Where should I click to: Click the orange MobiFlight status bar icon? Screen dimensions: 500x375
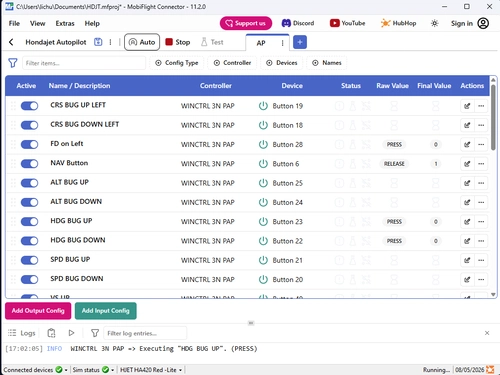point(490,369)
